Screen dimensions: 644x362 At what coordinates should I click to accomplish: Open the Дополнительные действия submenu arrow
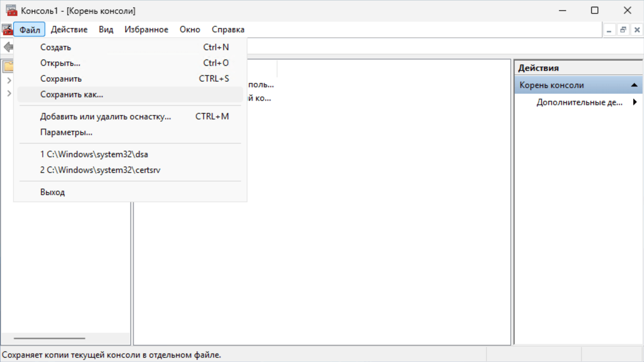tap(634, 102)
